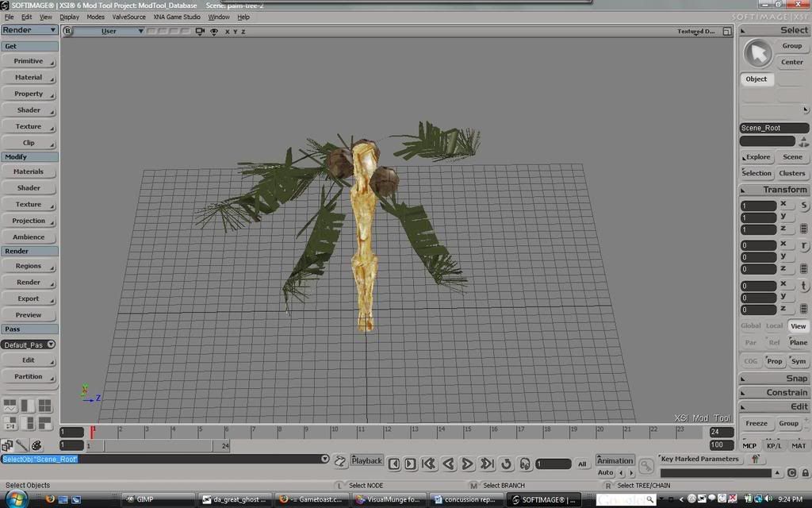Choose the two-column viewport layout icon
The height and width of the screenshot is (508, 812).
click(28, 406)
